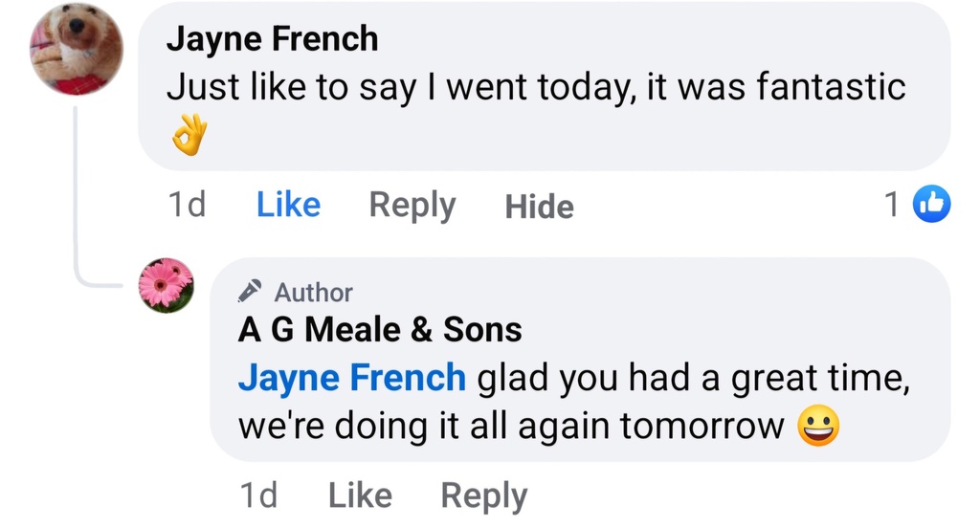Hide Jayne French's comment
The image size is (980, 527).
tap(539, 207)
